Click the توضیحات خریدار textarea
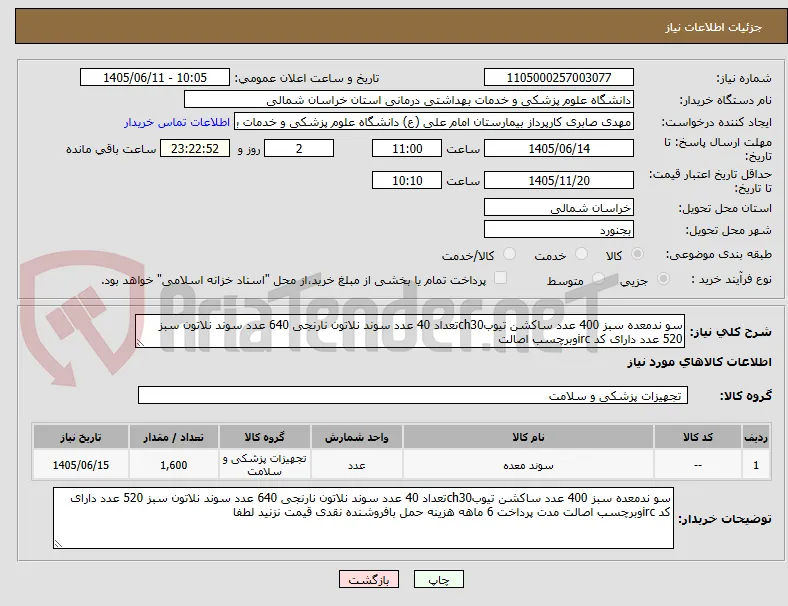Viewport: 788px width, 606px height. coord(363,518)
